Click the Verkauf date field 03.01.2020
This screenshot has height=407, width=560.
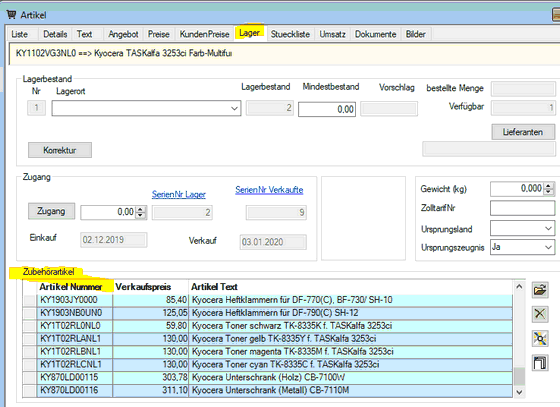click(x=273, y=242)
